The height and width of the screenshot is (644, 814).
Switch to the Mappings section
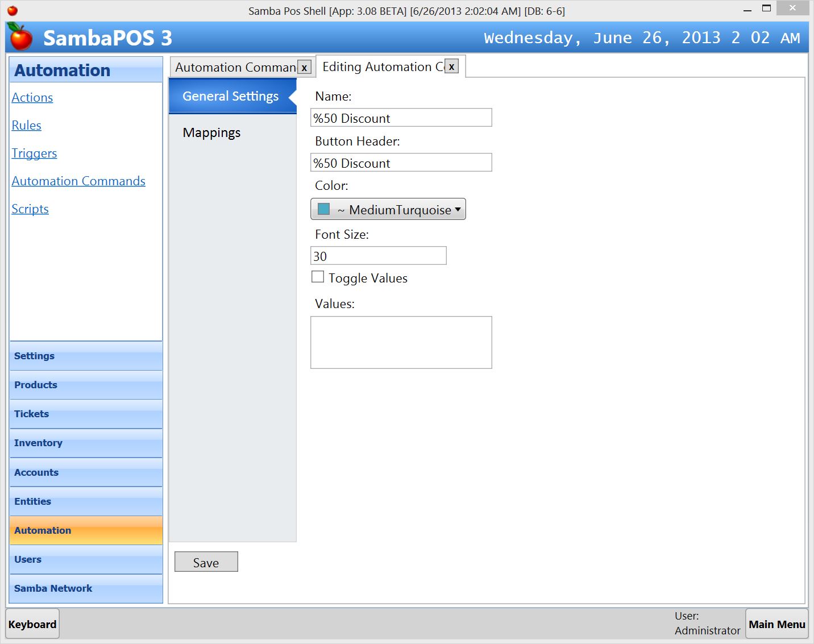211,132
